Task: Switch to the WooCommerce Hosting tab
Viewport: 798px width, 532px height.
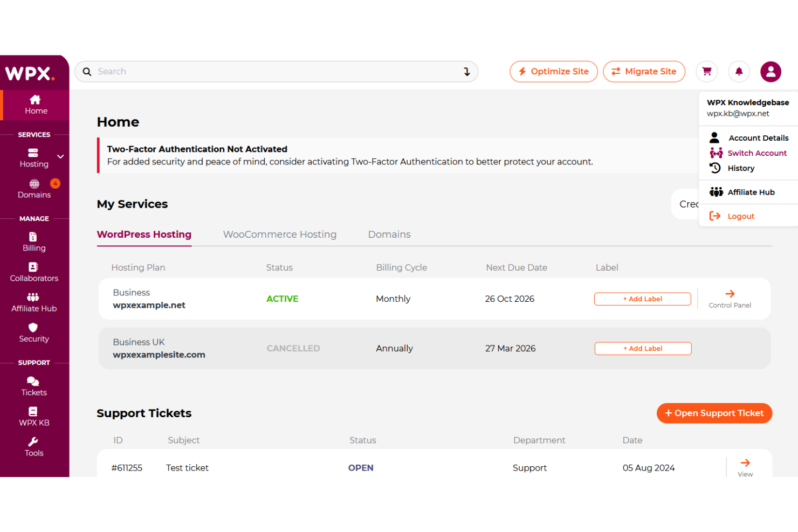Action: click(279, 234)
